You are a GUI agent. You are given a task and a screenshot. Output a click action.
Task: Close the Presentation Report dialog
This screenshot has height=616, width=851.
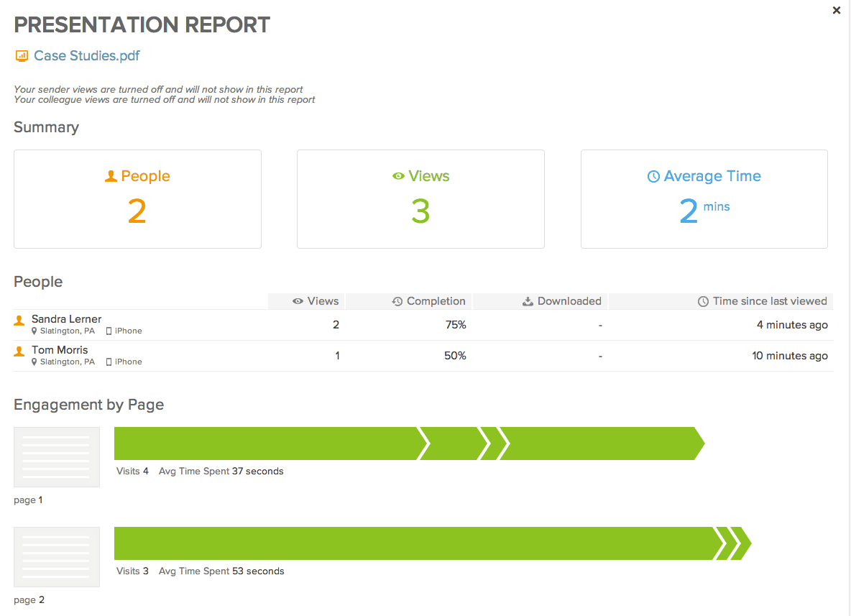click(836, 10)
